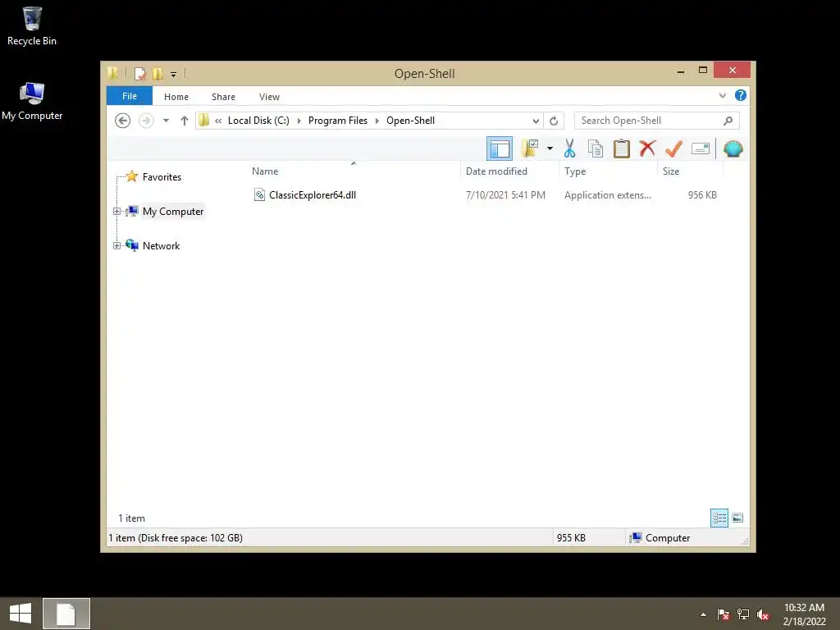Switch to the Share ribbon tab
Viewport: 840px width, 630px height.
pos(223,97)
